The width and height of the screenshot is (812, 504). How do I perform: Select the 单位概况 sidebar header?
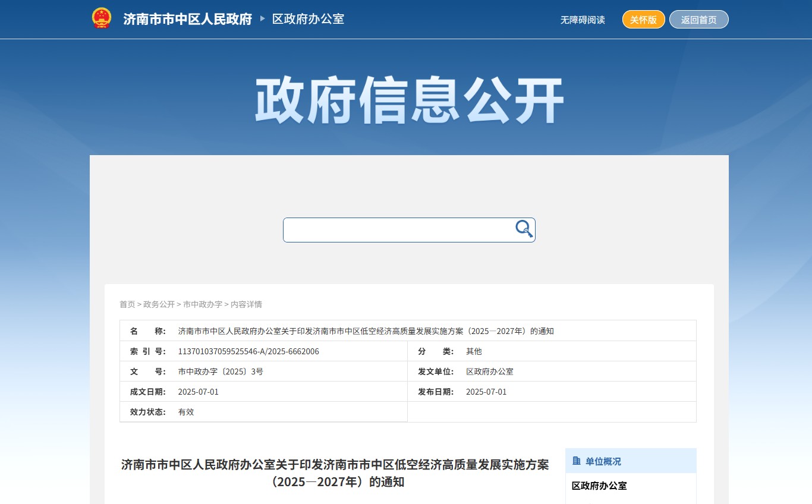pyautogui.click(x=603, y=461)
